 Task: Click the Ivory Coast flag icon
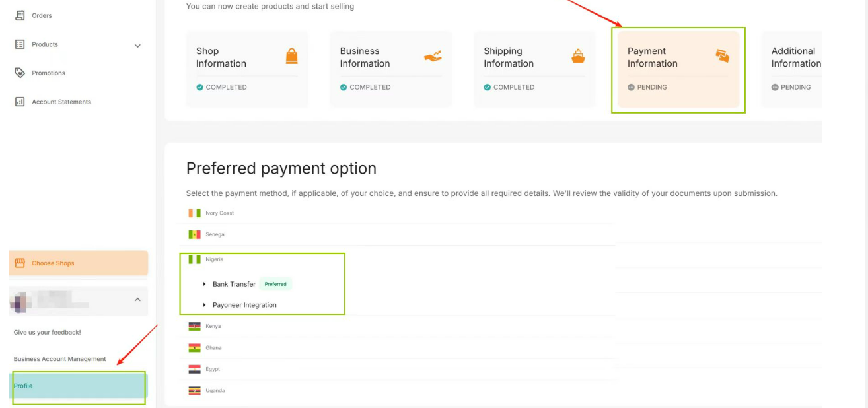194,213
